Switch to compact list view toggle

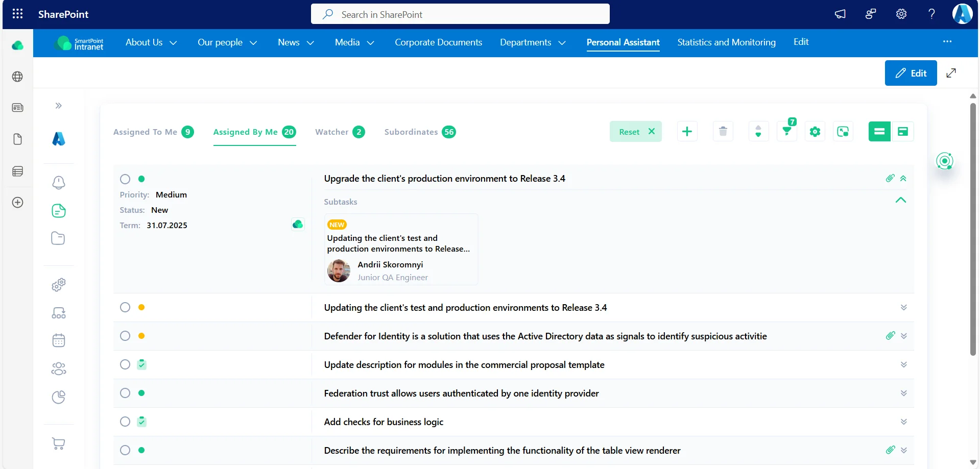879,132
